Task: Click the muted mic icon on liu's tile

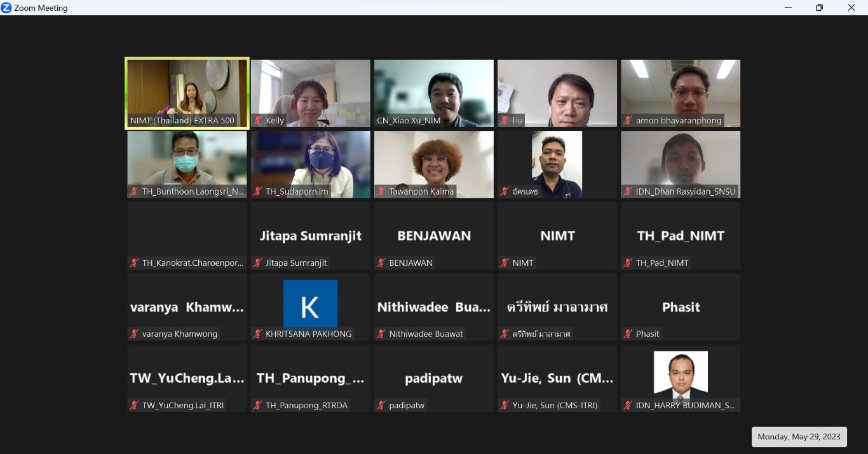Action: (505, 120)
